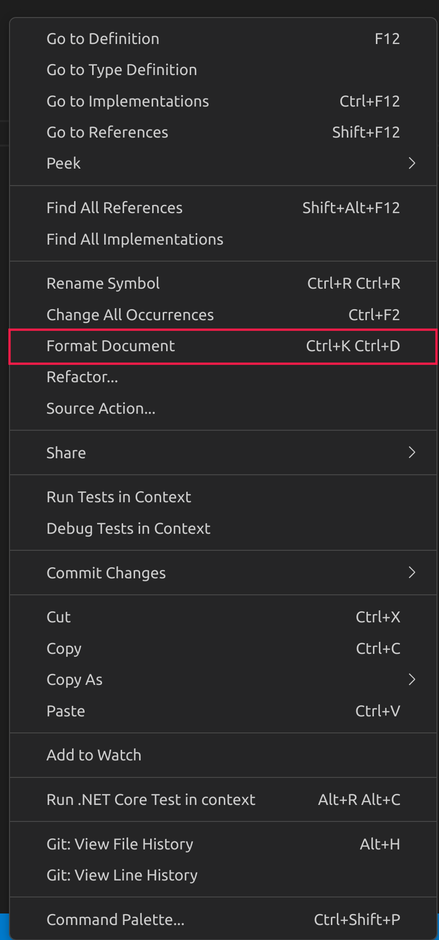Expand Commit Changes submenu arrow

[x=411, y=573]
